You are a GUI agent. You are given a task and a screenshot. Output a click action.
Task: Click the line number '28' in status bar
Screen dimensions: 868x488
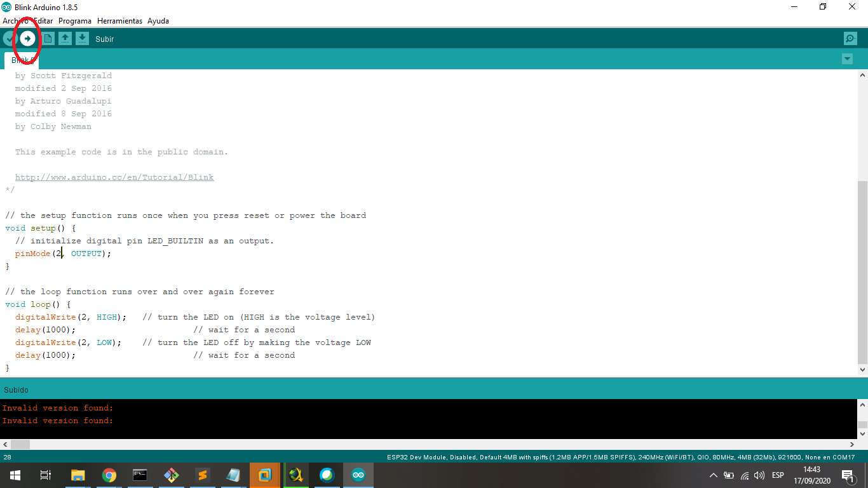(x=7, y=457)
